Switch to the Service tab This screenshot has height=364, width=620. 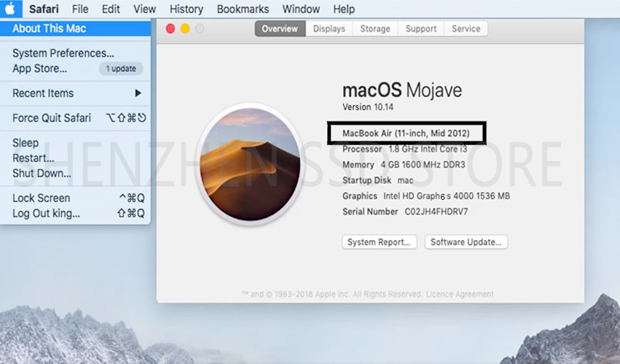pyautogui.click(x=466, y=29)
